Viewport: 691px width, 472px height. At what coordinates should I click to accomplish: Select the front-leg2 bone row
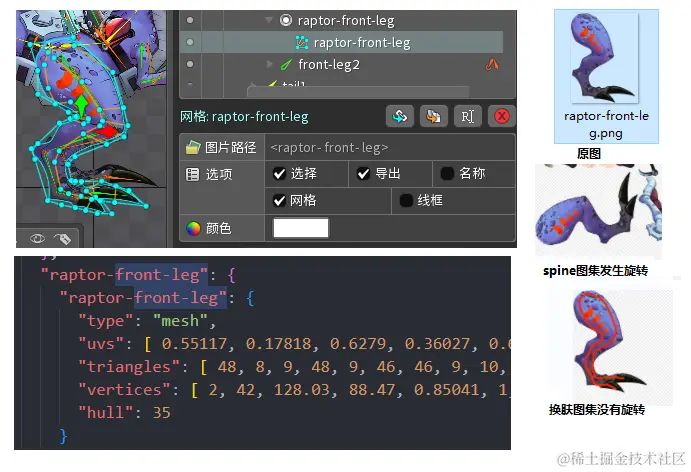click(x=341, y=64)
